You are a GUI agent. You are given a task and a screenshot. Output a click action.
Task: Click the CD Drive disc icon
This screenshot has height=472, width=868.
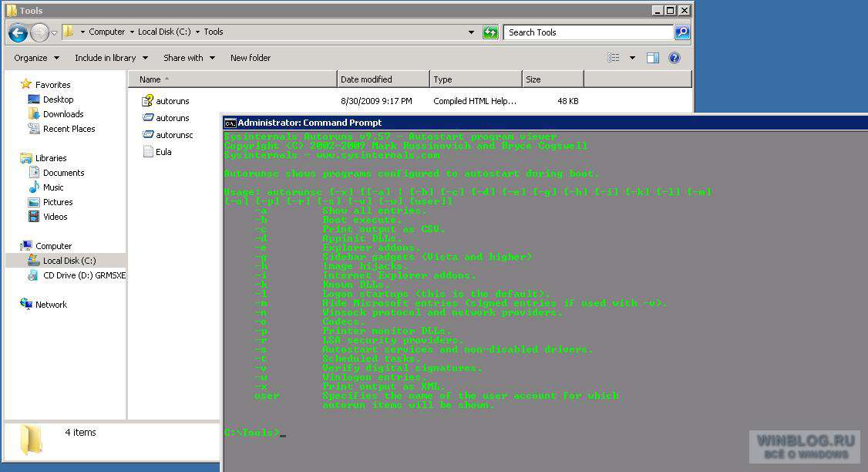(34, 275)
